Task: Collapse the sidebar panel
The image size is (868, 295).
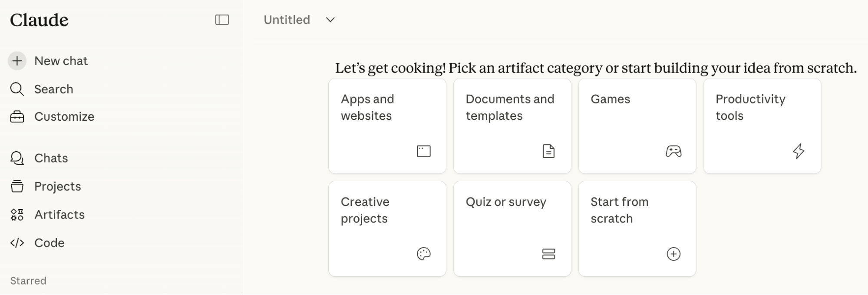Action: pyautogui.click(x=222, y=20)
